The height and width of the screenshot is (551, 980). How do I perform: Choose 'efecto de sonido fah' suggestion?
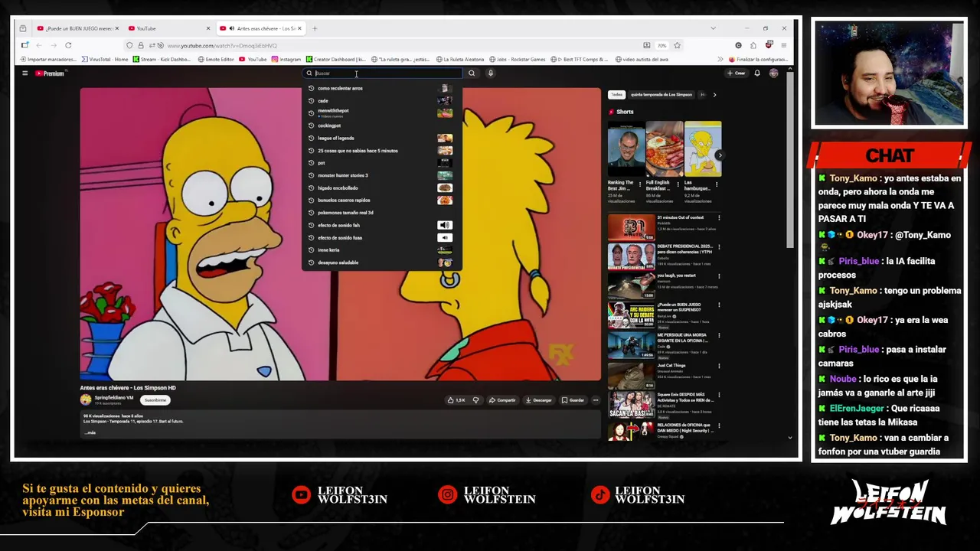[381, 225]
